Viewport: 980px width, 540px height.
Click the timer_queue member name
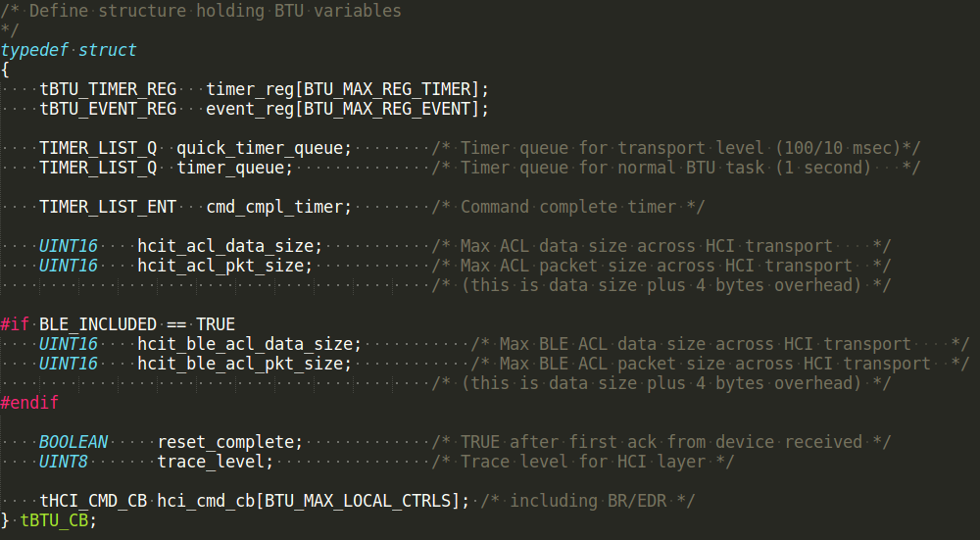click(230, 168)
